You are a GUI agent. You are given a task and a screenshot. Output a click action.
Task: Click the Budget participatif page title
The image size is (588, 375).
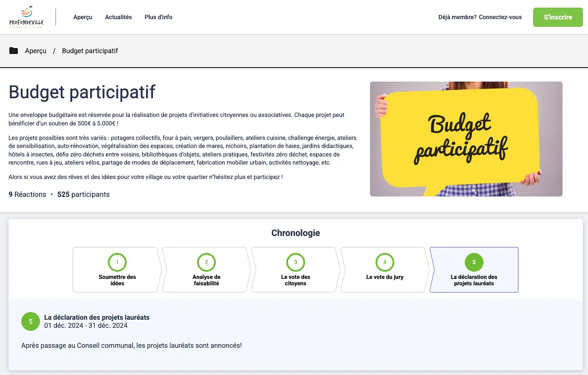point(82,92)
